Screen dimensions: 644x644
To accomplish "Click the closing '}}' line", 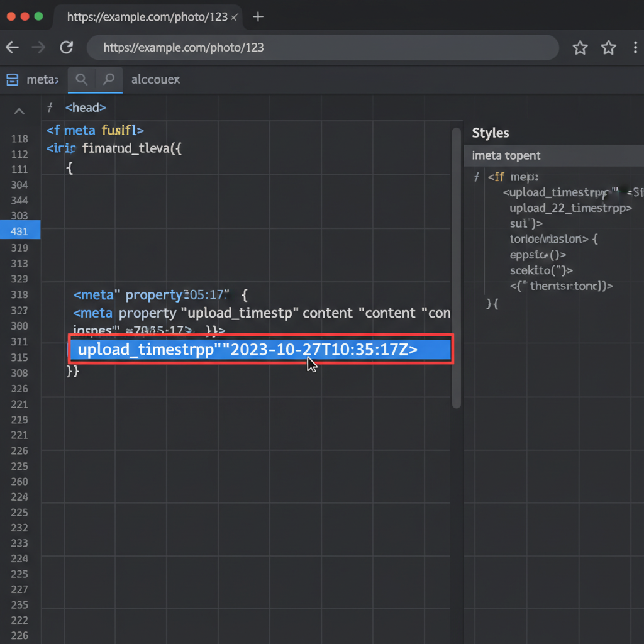I will (x=73, y=371).
